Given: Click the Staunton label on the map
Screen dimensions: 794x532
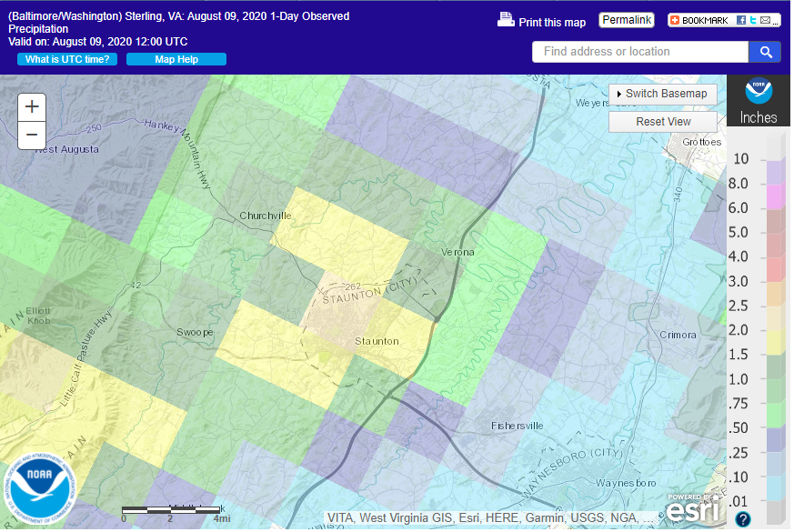Looking at the screenshot, I should 378,342.
